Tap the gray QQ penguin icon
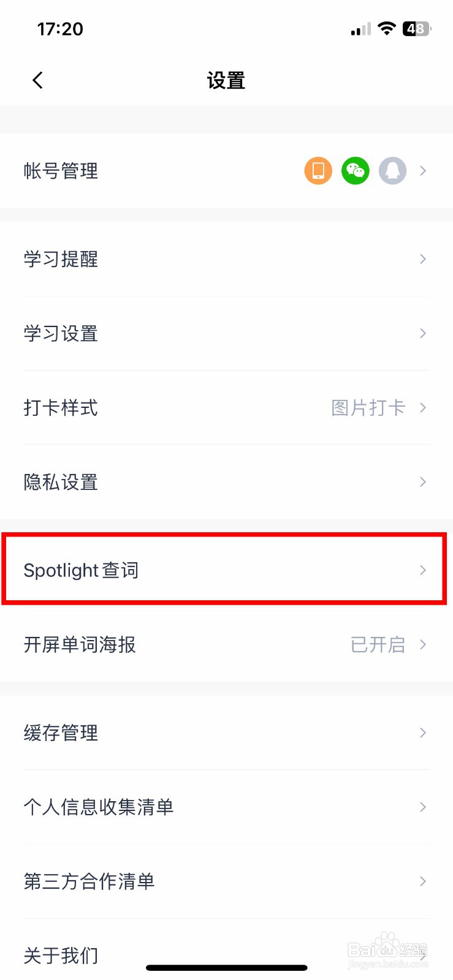The image size is (453, 980). coord(392,170)
